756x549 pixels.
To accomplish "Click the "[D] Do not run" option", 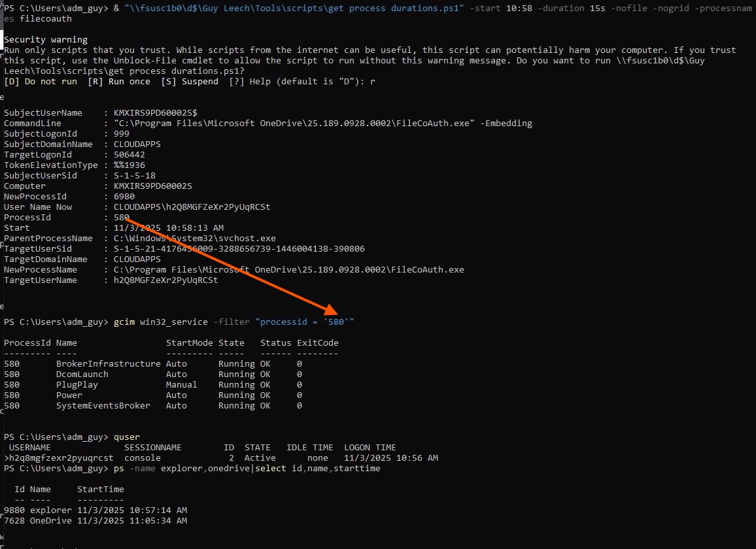I will coord(41,82).
